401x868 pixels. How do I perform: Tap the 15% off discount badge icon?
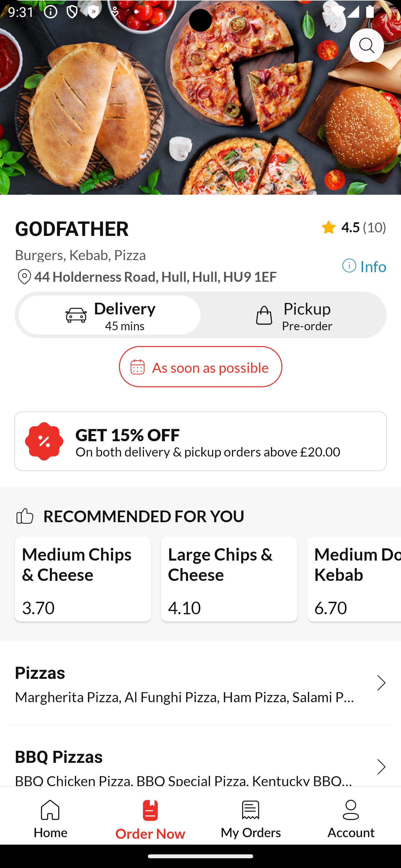[x=44, y=441]
